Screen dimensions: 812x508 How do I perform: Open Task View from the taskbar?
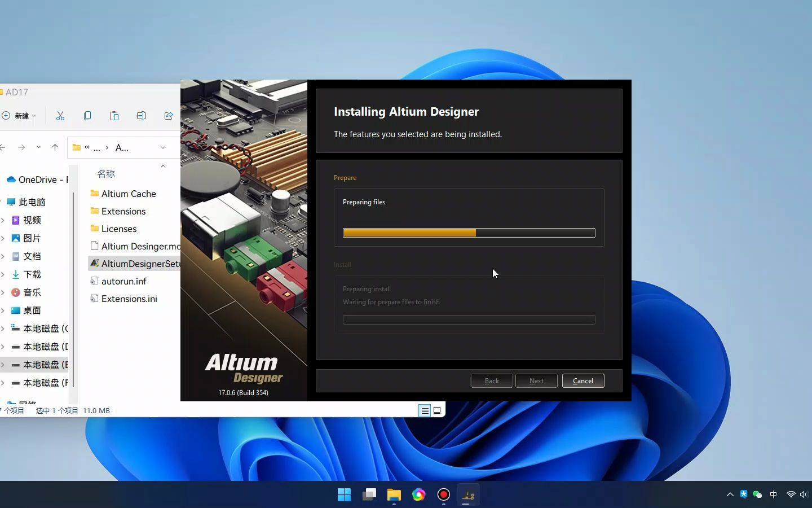tap(369, 495)
